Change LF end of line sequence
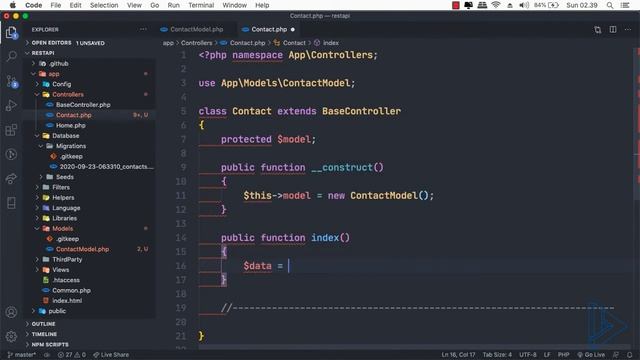This screenshot has width=640, height=360. (x=547, y=355)
